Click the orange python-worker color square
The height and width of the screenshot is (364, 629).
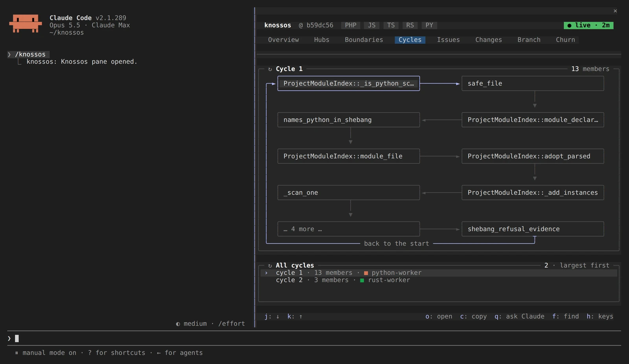(366, 273)
